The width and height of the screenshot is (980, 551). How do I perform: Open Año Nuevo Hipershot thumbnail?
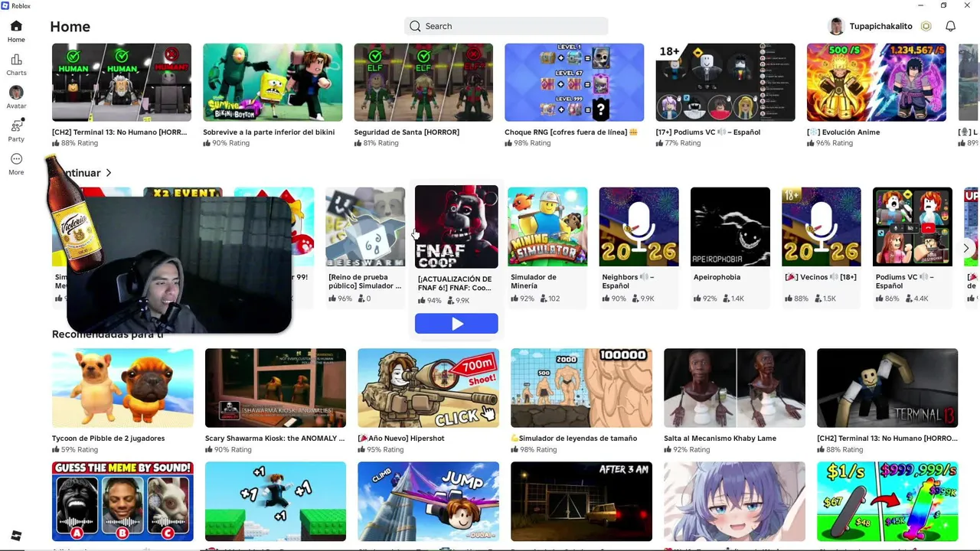pos(429,388)
